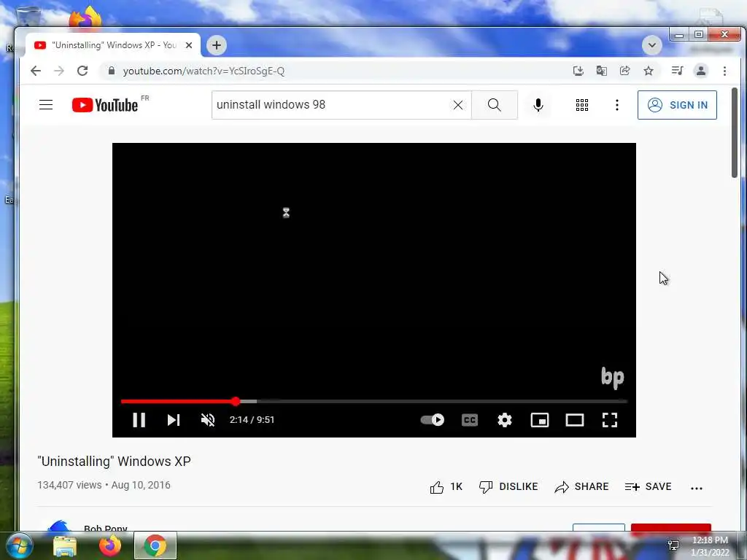Click the bp watermark channel logo
The image size is (747, 560).
(612, 378)
